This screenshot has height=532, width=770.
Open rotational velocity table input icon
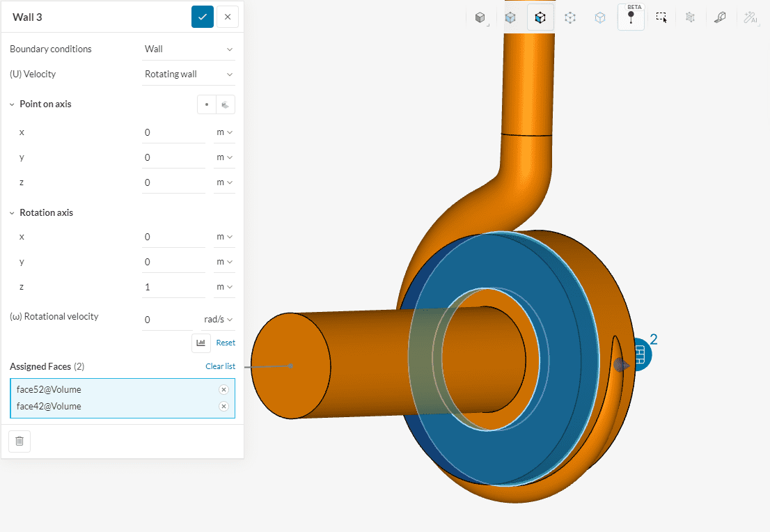click(201, 343)
